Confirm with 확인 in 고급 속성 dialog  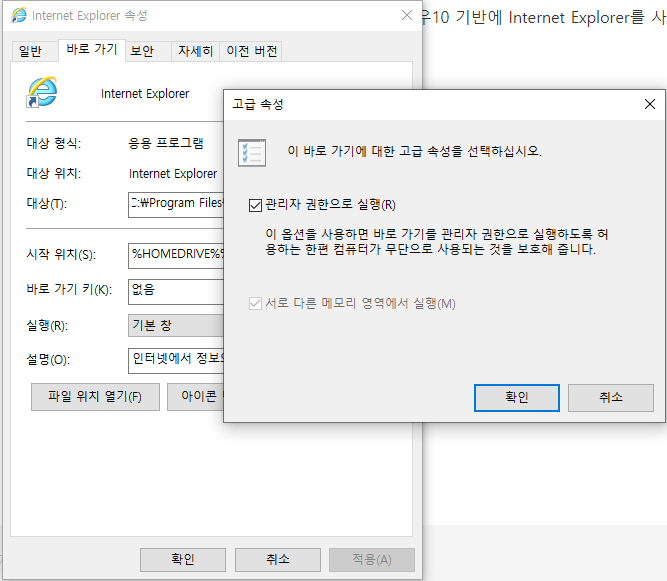pyautogui.click(x=516, y=398)
